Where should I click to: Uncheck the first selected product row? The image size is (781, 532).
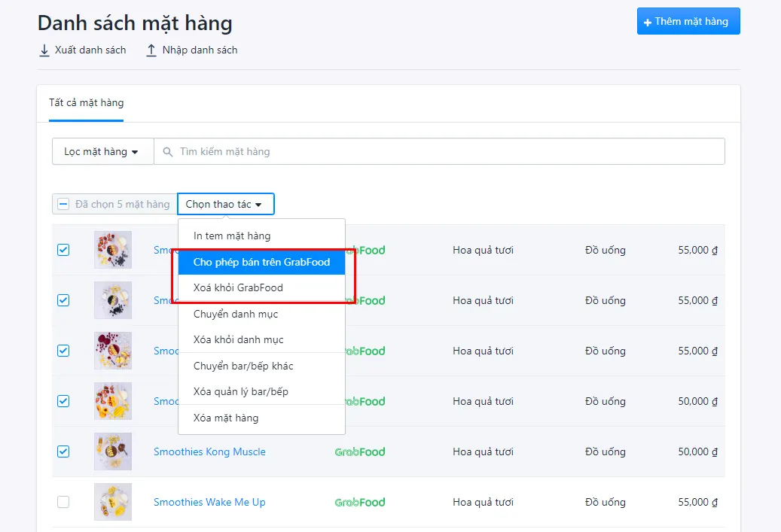pos(63,250)
